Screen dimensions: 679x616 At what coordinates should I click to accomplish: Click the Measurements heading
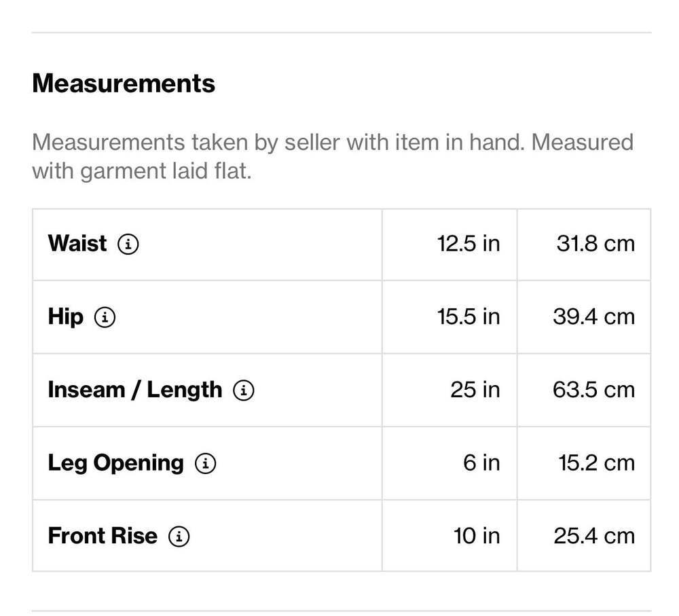point(124,83)
